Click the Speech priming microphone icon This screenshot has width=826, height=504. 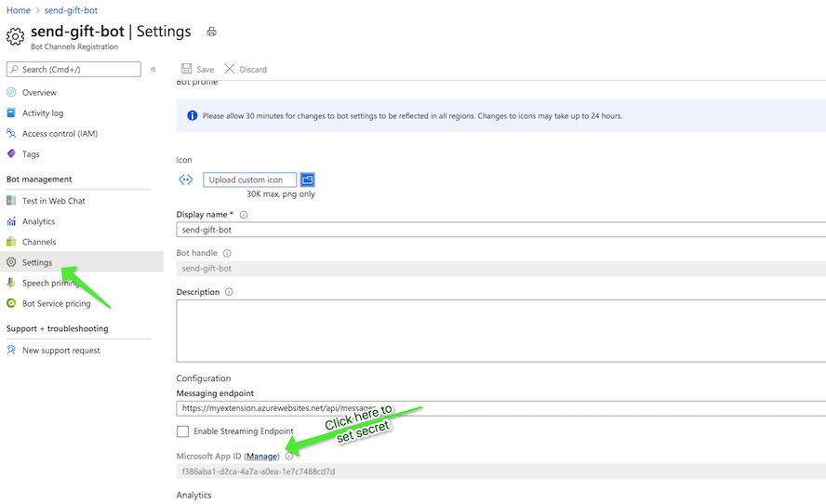click(x=11, y=283)
